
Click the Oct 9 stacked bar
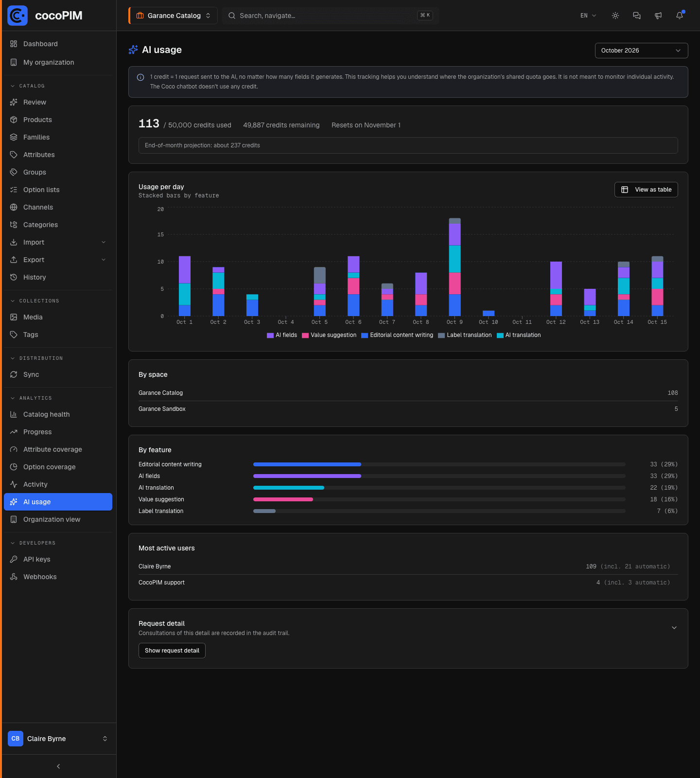(455, 267)
